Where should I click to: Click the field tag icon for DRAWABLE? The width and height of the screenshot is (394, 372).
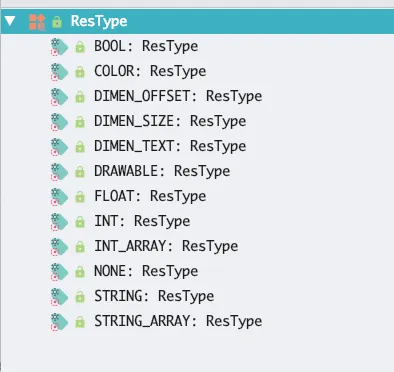(x=59, y=172)
